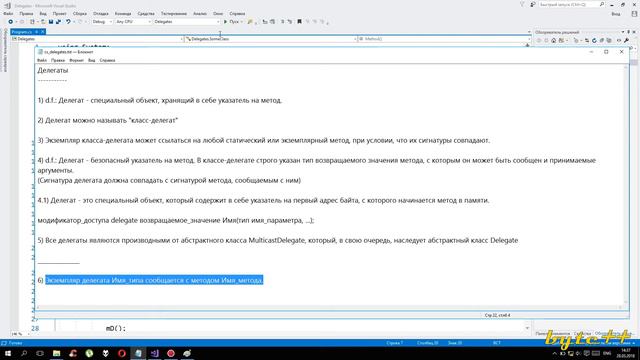The width and height of the screenshot is (640, 360).
Task: Close the Program.cs tab
Action: point(42,31)
